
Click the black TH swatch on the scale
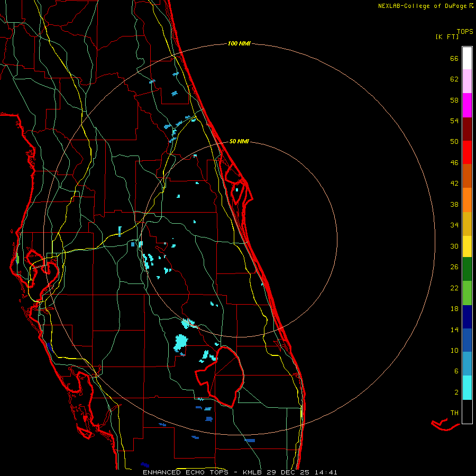pyautogui.click(x=467, y=411)
